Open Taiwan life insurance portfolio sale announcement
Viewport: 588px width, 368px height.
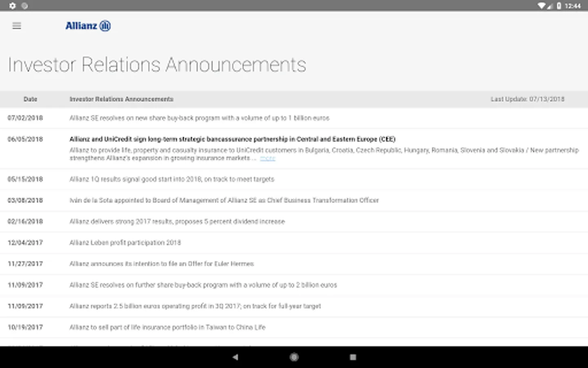[x=167, y=327]
